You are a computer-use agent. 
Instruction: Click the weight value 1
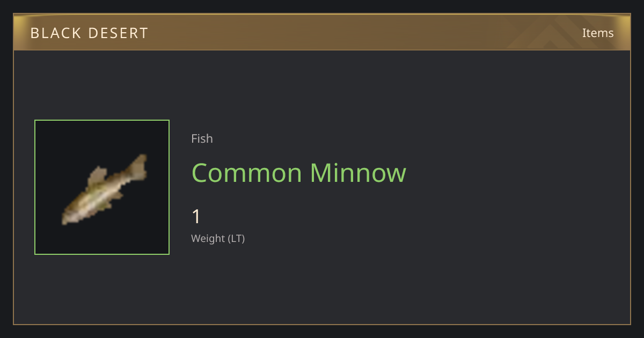196,217
